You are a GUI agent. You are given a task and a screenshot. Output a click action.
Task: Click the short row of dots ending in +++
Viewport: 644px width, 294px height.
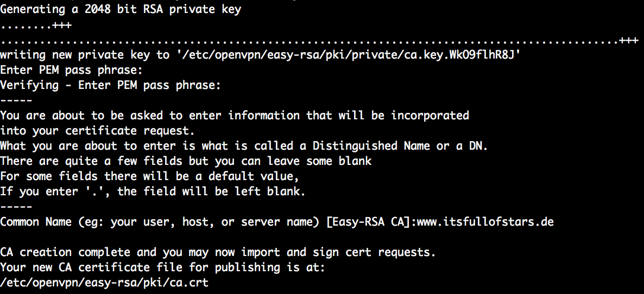coord(36,26)
